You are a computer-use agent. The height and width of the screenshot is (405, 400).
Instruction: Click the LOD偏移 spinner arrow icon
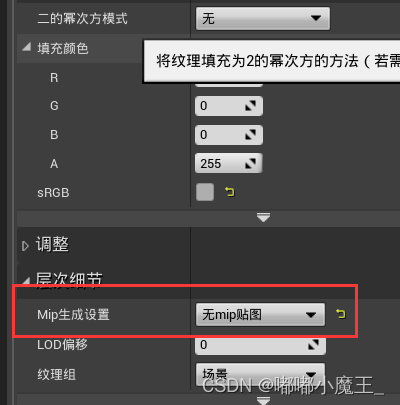point(313,345)
